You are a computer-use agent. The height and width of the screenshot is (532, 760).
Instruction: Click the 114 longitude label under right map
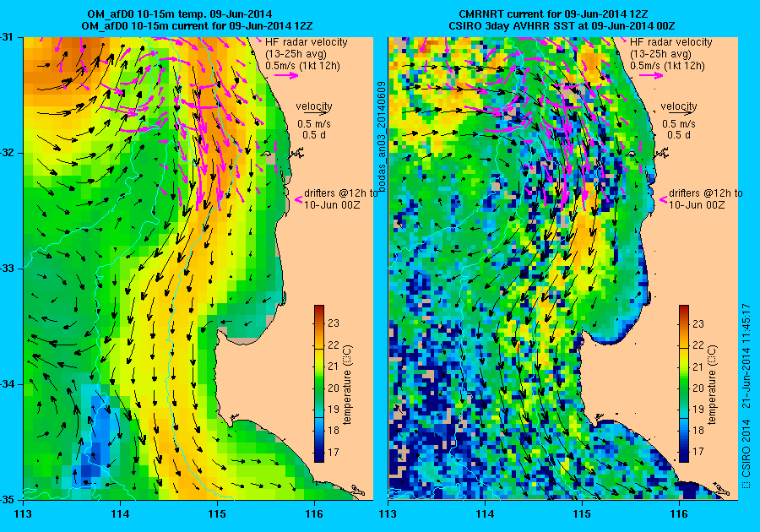tap(486, 513)
